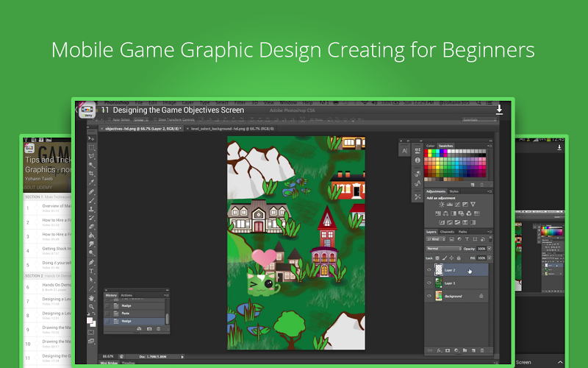This screenshot has width=588, height=368.
Task: Pick the Hand tool
Action: click(x=92, y=298)
